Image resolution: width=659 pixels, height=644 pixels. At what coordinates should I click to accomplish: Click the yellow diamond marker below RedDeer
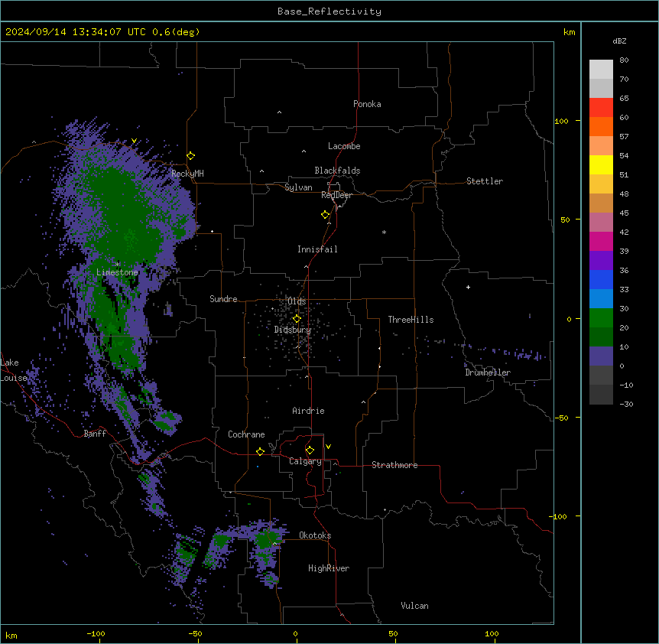326,215
